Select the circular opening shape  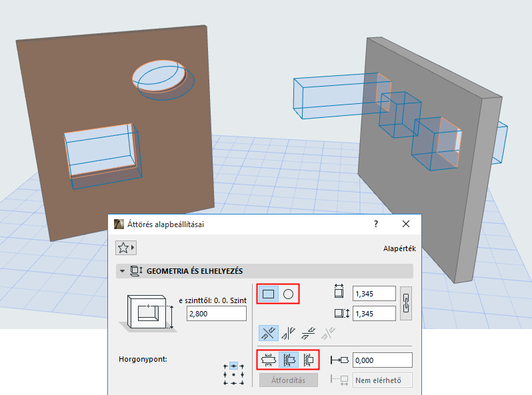point(288,294)
